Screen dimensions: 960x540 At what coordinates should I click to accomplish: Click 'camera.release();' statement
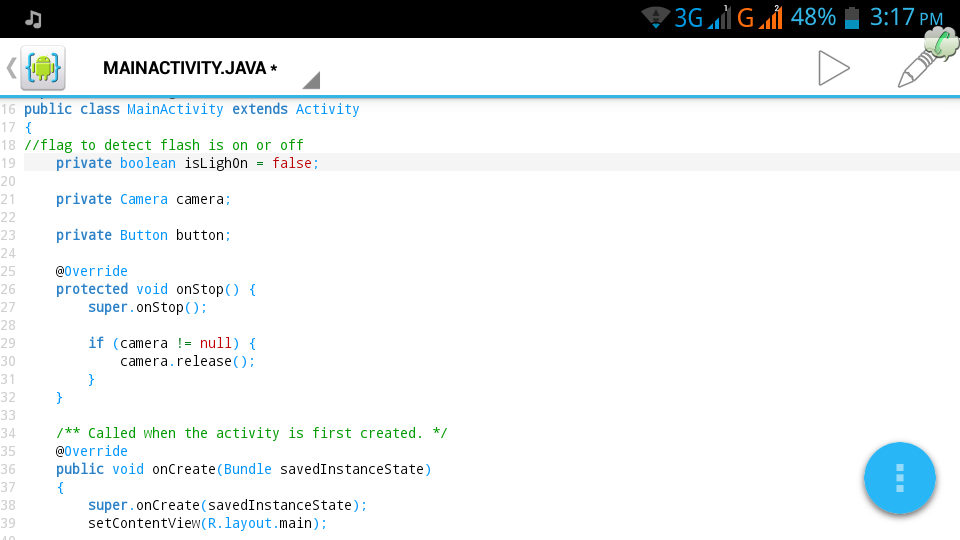click(x=187, y=361)
